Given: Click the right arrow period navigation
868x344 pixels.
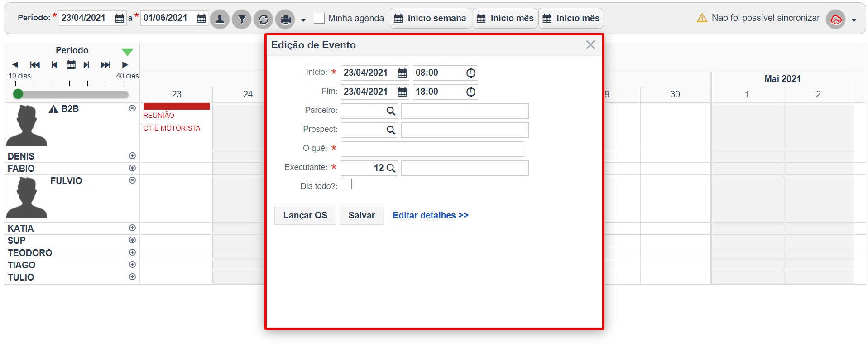Looking at the screenshot, I should pyautogui.click(x=125, y=65).
